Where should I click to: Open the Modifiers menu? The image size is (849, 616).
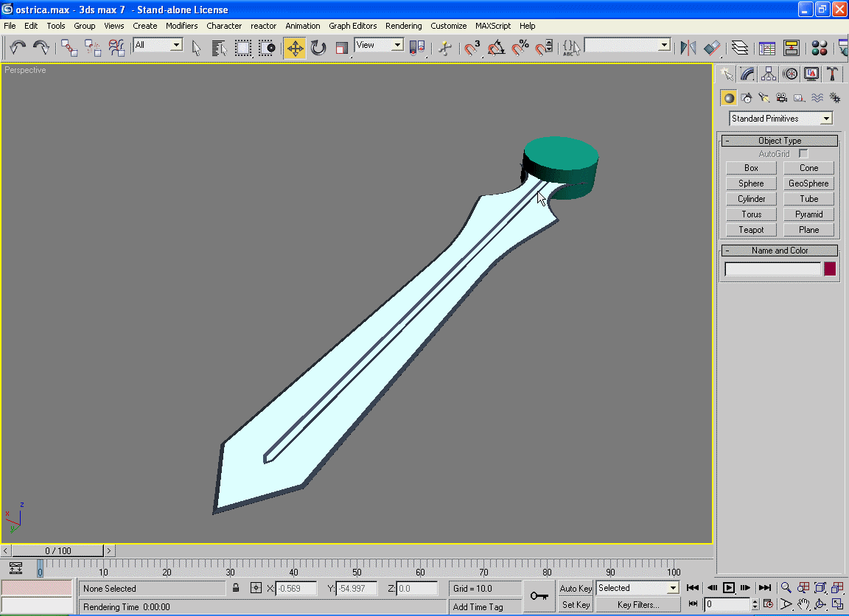(x=181, y=26)
